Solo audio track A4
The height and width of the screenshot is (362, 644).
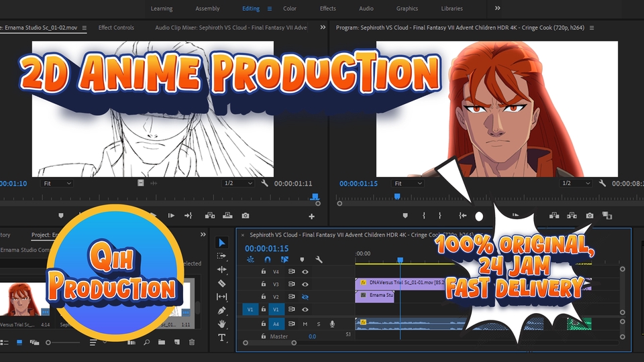point(319,324)
